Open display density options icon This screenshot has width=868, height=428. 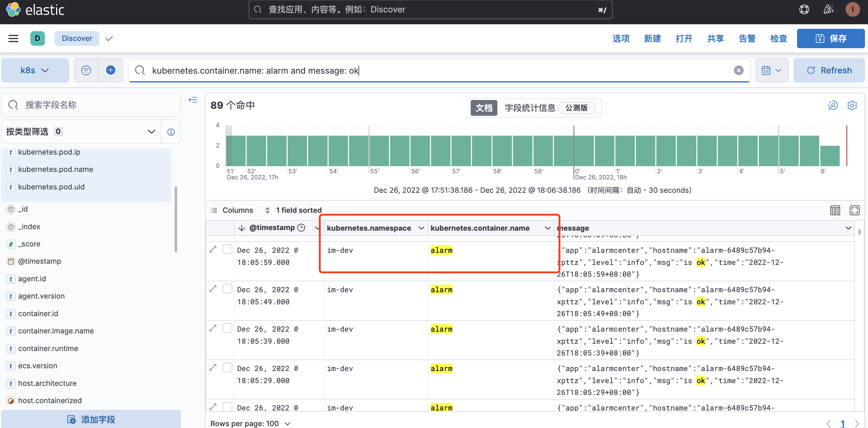click(x=835, y=210)
